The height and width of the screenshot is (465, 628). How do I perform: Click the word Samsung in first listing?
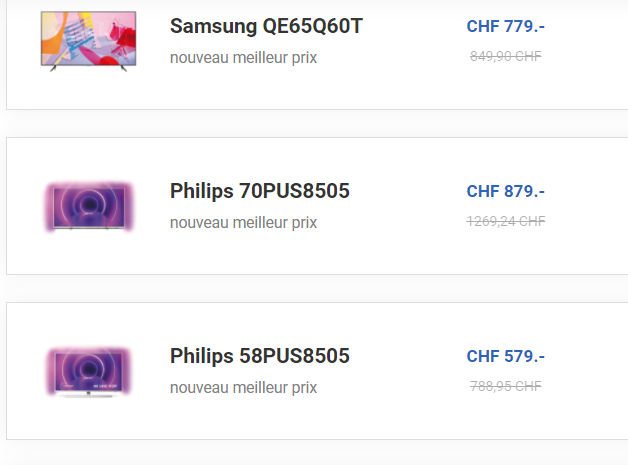(213, 27)
